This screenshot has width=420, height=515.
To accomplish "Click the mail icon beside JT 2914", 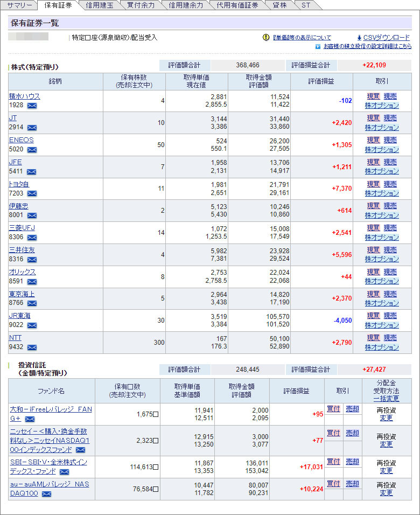I will (x=32, y=128).
